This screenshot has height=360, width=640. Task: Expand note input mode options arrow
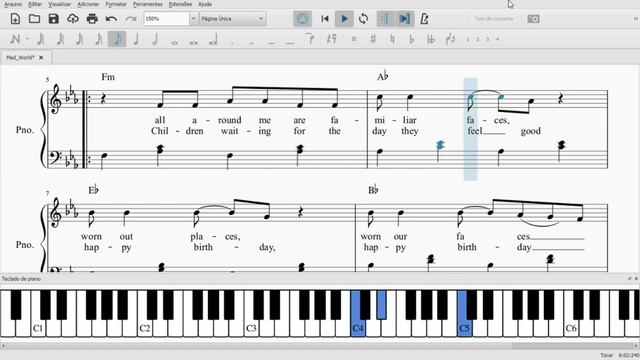(27, 39)
